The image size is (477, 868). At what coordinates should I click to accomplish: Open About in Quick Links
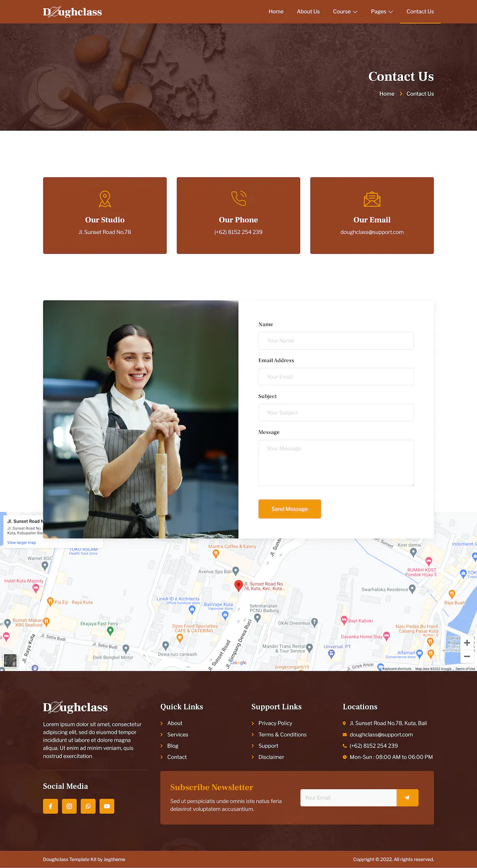pos(175,723)
